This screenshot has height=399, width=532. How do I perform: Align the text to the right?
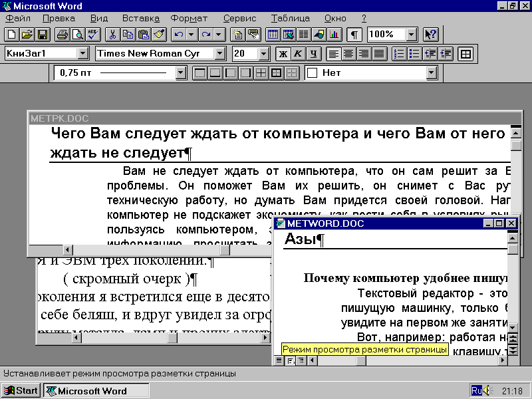click(x=364, y=54)
